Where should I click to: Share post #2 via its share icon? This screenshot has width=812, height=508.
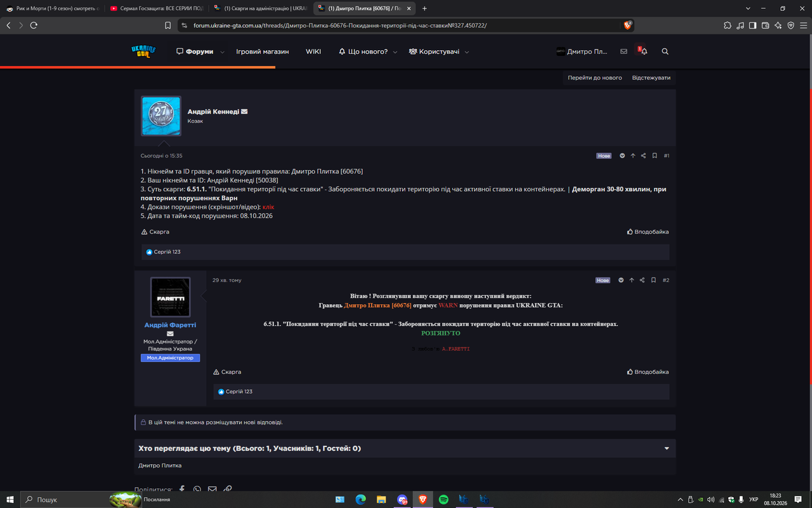(x=643, y=280)
